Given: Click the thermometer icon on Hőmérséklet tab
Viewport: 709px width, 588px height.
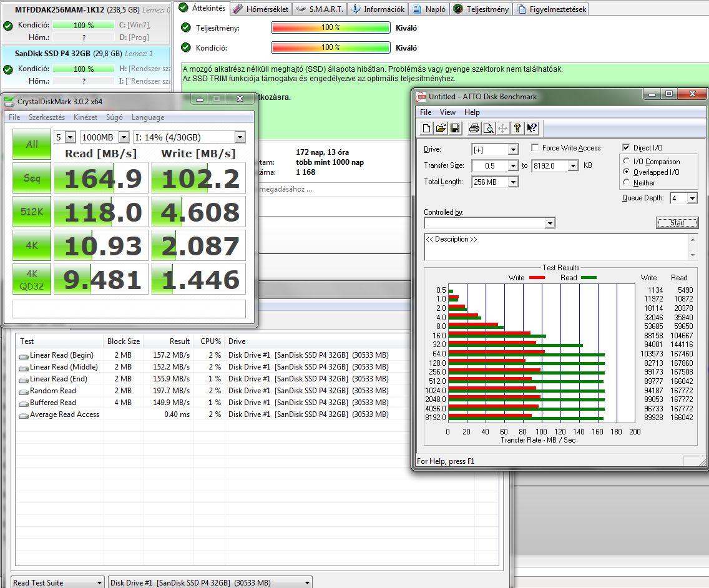Looking at the screenshot, I should (238, 9).
